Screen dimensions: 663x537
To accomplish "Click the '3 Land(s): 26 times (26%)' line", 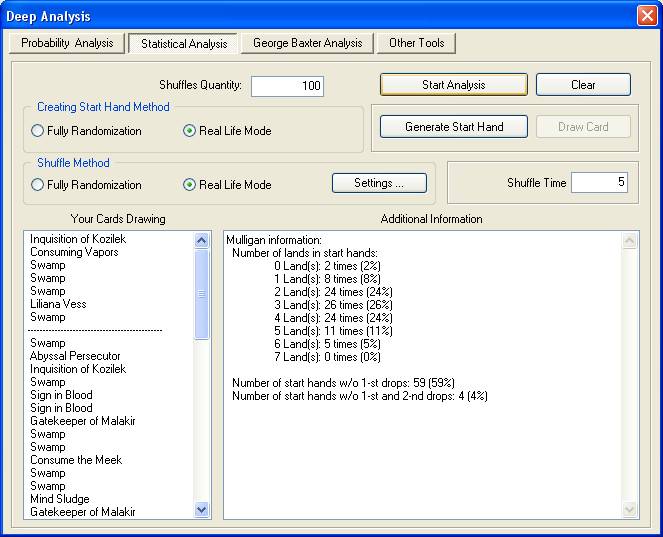I will 333,305.
